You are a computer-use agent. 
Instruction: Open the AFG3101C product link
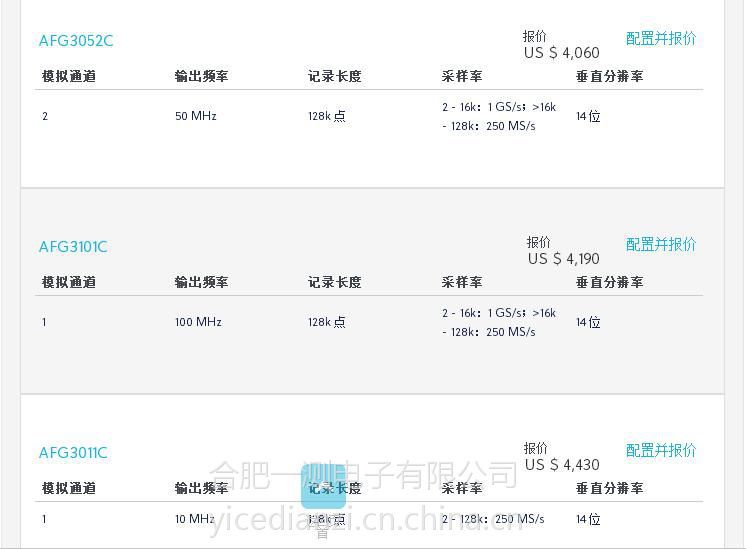pyautogui.click(x=73, y=247)
